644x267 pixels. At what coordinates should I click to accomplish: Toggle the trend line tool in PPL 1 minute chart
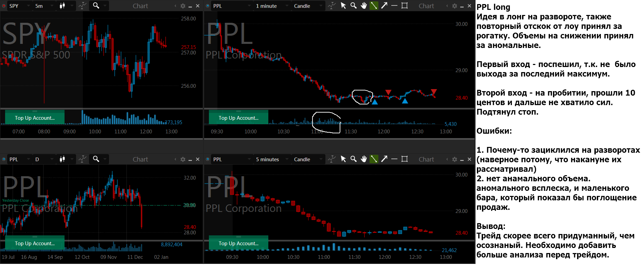pyautogui.click(x=374, y=6)
